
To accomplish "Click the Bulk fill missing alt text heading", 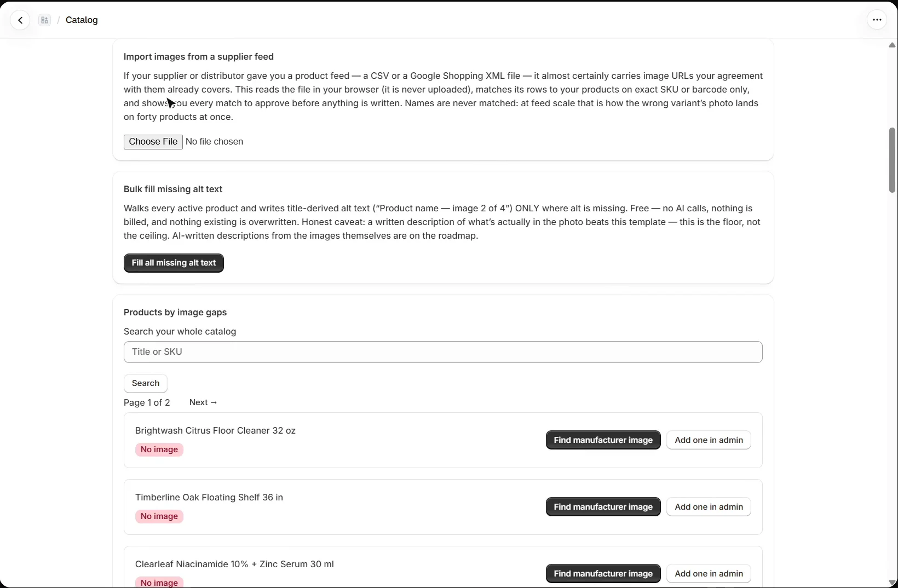I will coord(173,189).
